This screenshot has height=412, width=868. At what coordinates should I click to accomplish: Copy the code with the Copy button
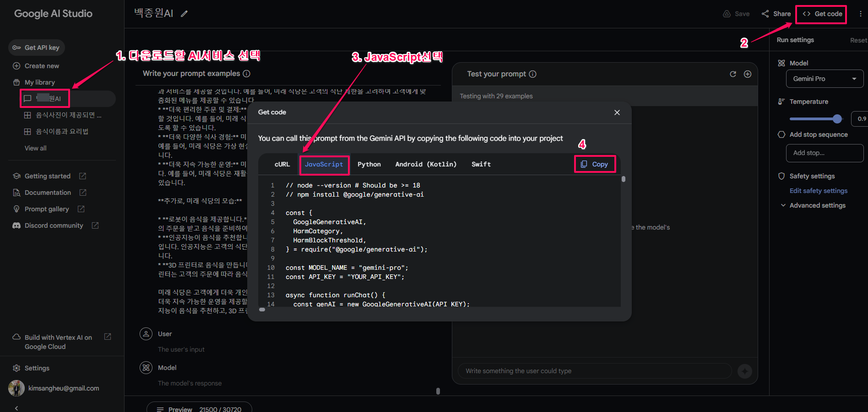(x=595, y=164)
